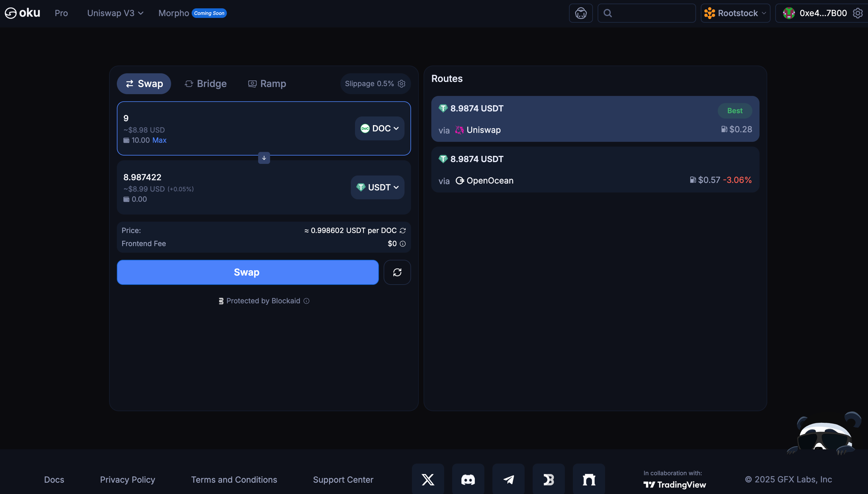This screenshot has height=494, width=868.
Task: Click the panda mascot icon in header
Action: (581, 13)
